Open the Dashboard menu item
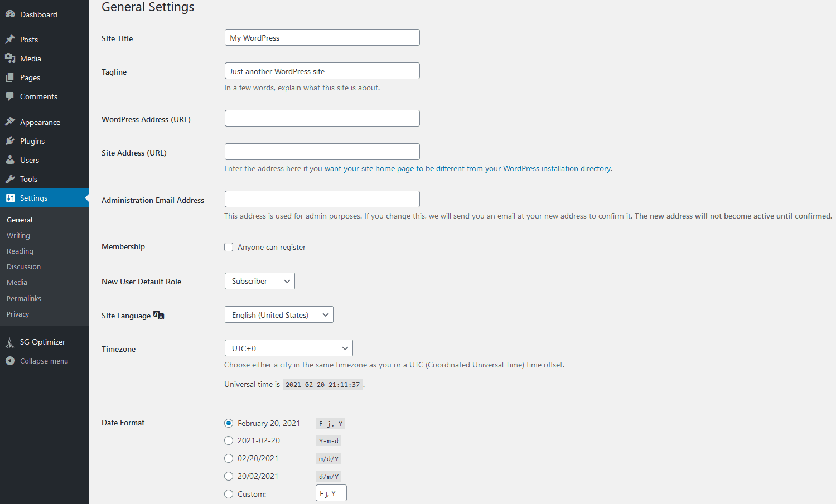 coord(45,14)
